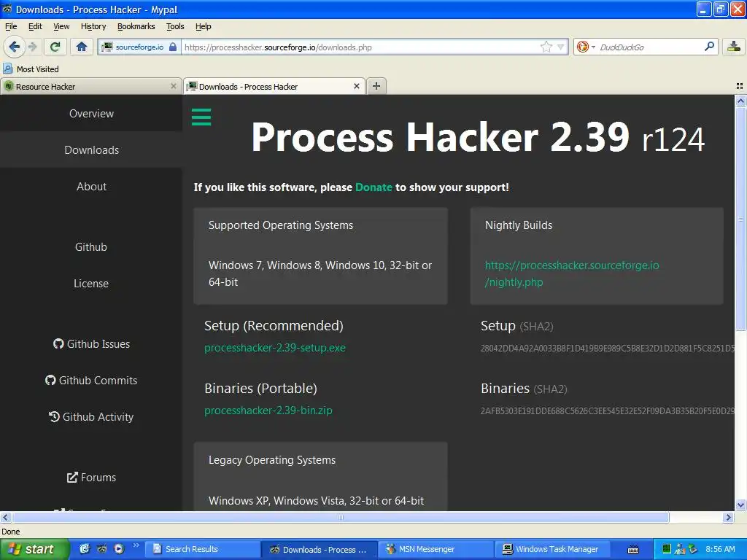Open the Tools menu
Image resolution: width=747 pixels, height=560 pixels.
pyautogui.click(x=175, y=26)
